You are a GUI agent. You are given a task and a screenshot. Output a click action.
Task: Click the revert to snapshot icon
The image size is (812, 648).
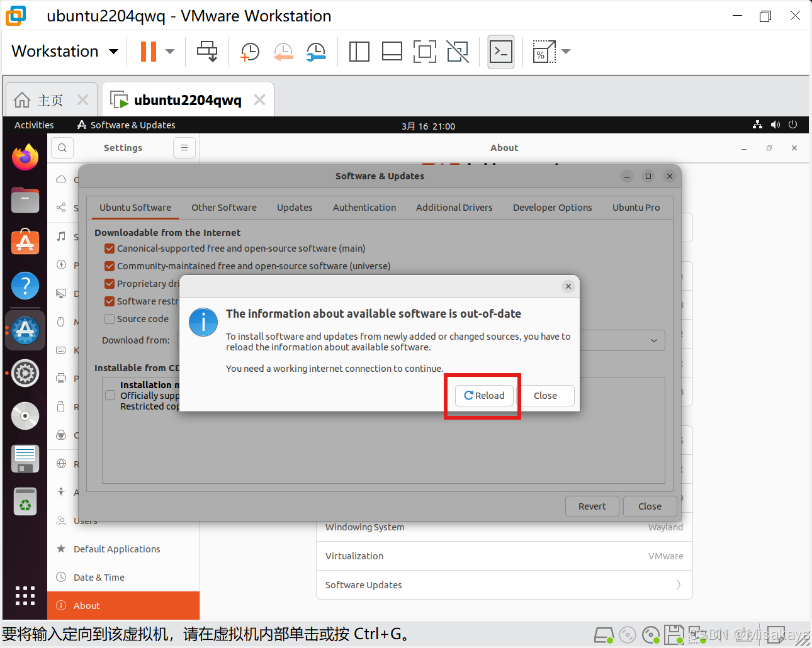[283, 52]
